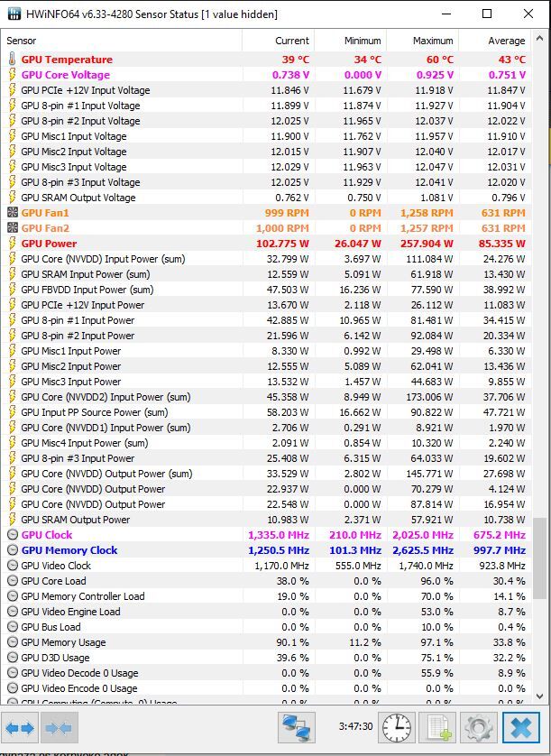This screenshot has height=756, width=551.
Task: Select the GPU SRAM Input Power (sum) row
Action: (266, 274)
